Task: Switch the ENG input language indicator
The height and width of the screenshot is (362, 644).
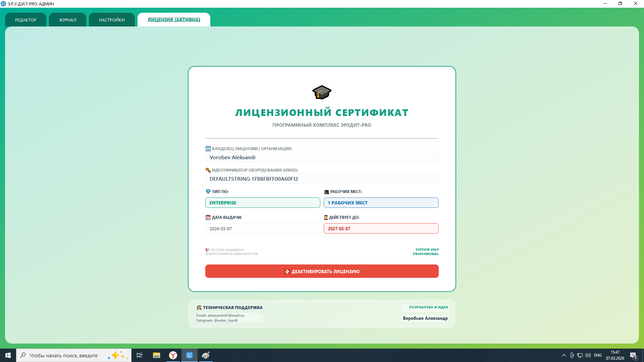Action: coord(598,355)
